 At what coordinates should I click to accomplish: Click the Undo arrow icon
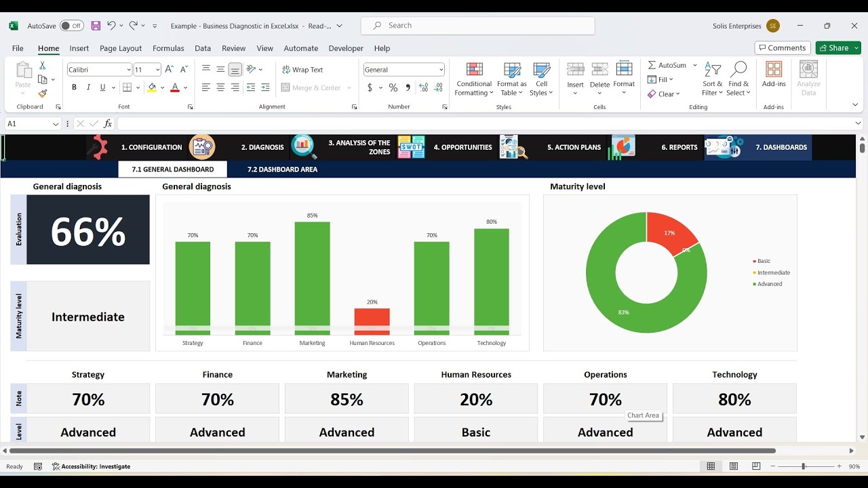pyautogui.click(x=111, y=26)
